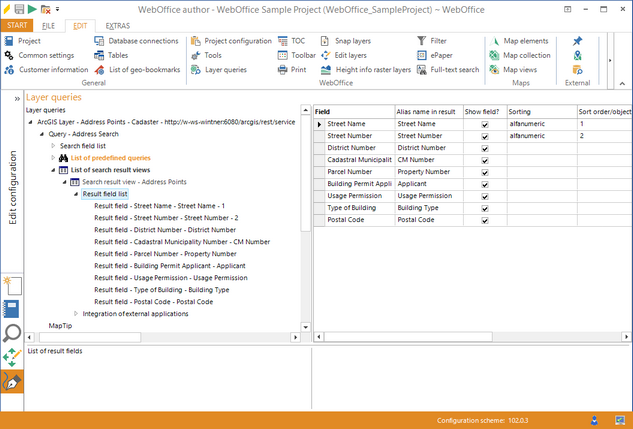This screenshot has height=429, width=633.
Task: Open ePaper icon
Action: (421, 55)
